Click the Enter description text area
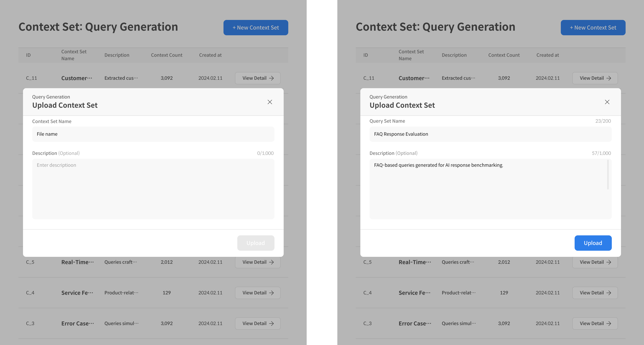644x345 pixels. pyautogui.click(x=153, y=189)
